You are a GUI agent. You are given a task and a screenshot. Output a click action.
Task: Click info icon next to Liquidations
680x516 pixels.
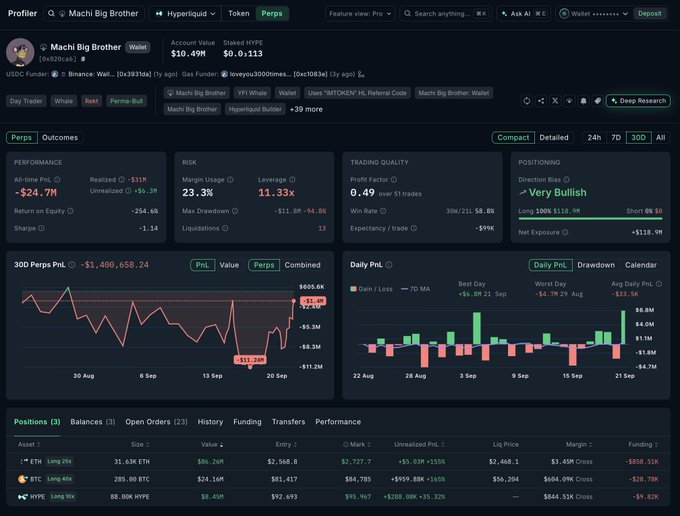(225, 228)
